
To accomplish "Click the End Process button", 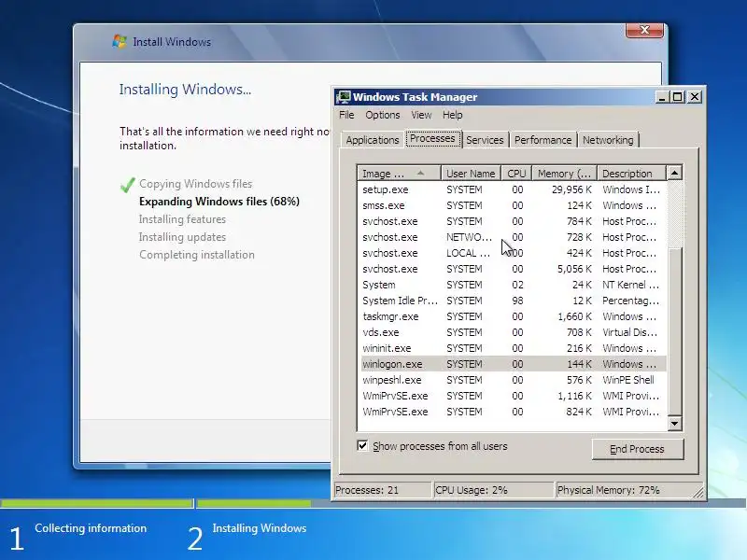I will pos(638,449).
